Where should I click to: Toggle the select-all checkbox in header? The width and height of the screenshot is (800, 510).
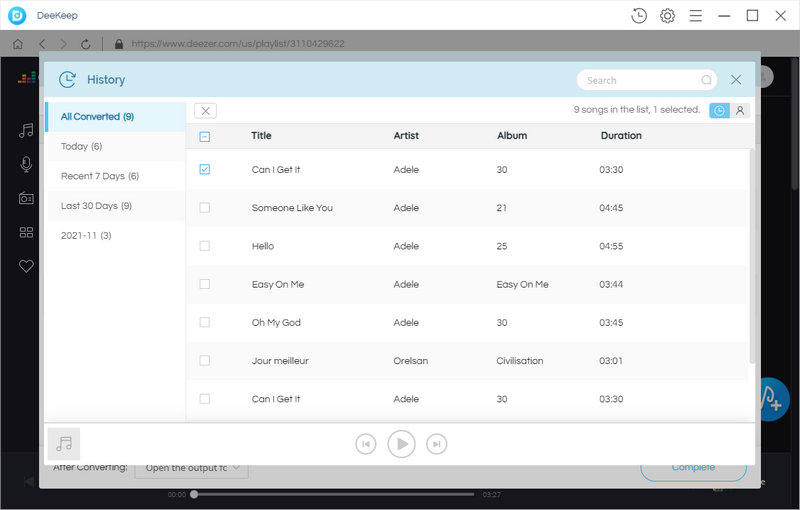tap(205, 136)
